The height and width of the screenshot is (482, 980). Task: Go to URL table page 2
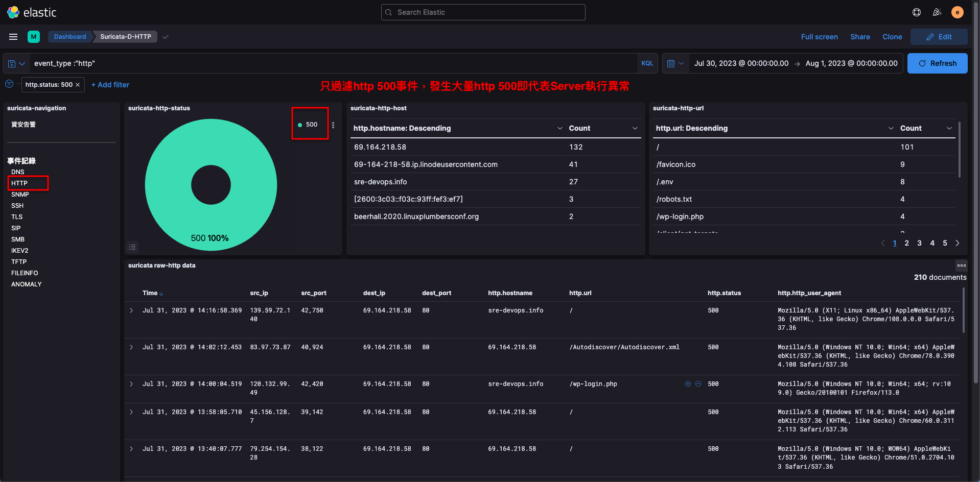click(907, 243)
